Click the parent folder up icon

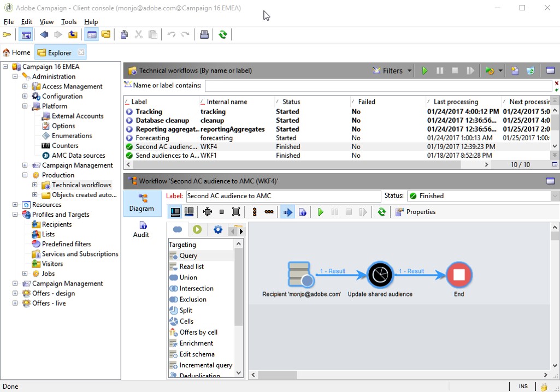(73, 34)
